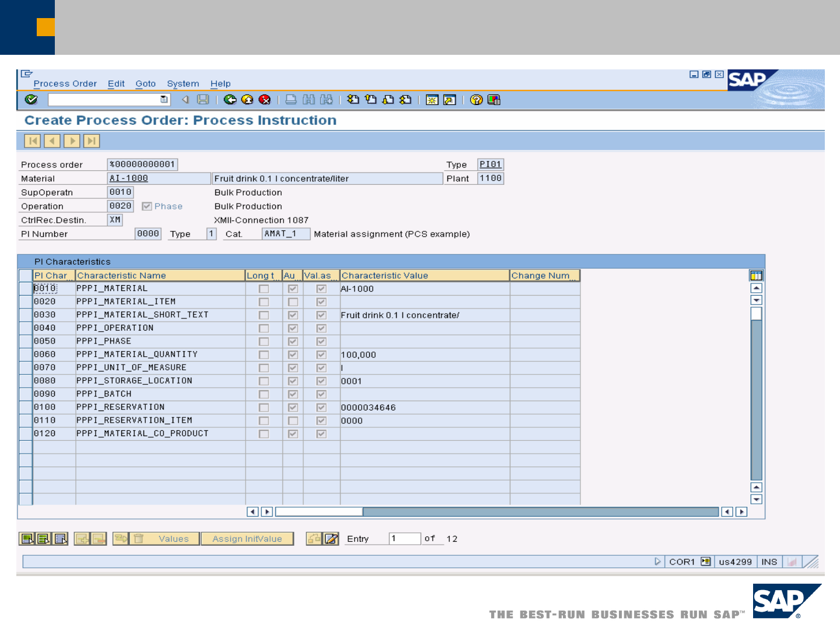
Task: Click the Assign InitValue button
Action: tap(247, 539)
